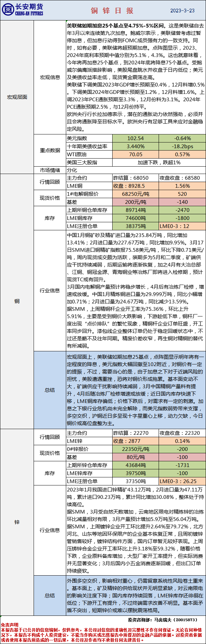The image size is (206, 644).
Task: Click the yield value 3.440%
Action: [x=135, y=147]
